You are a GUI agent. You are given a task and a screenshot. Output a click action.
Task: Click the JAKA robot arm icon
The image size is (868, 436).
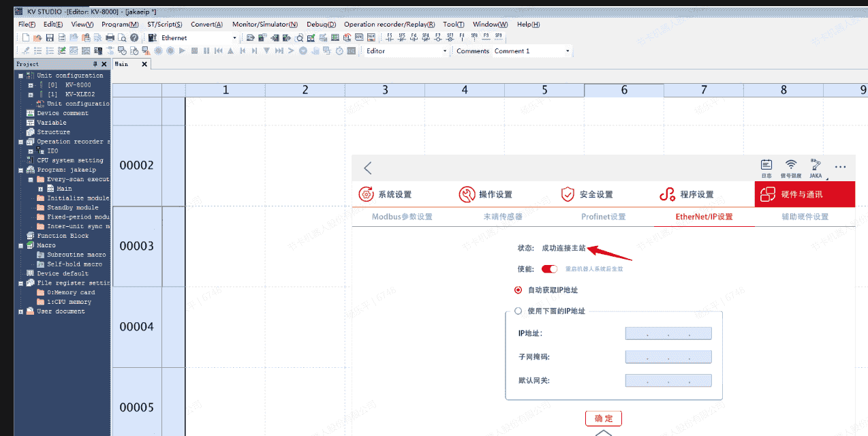coord(816,168)
